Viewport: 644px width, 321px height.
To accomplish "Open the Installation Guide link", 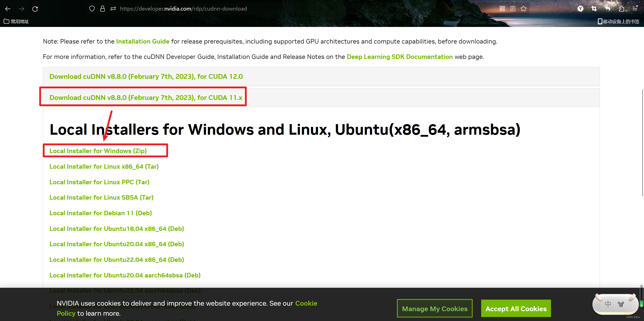I will coord(143,42).
